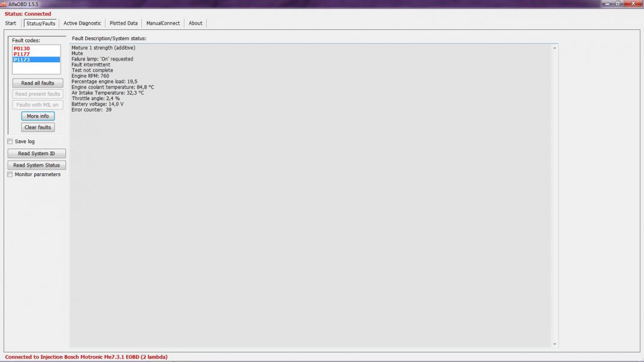The image size is (644, 362).
Task: Click the 'Status: Connected' label
Action: pos(28,14)
